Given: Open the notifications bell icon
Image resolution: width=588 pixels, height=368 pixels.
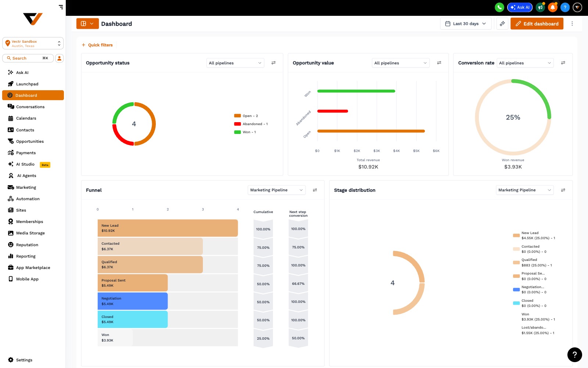Looking at the screenshot, I should (x=553, y=7).
